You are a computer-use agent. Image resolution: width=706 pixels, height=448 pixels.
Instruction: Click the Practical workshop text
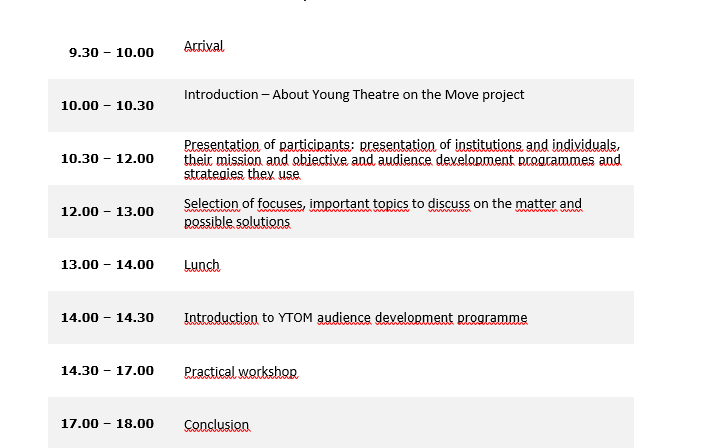tap(240, 372)
